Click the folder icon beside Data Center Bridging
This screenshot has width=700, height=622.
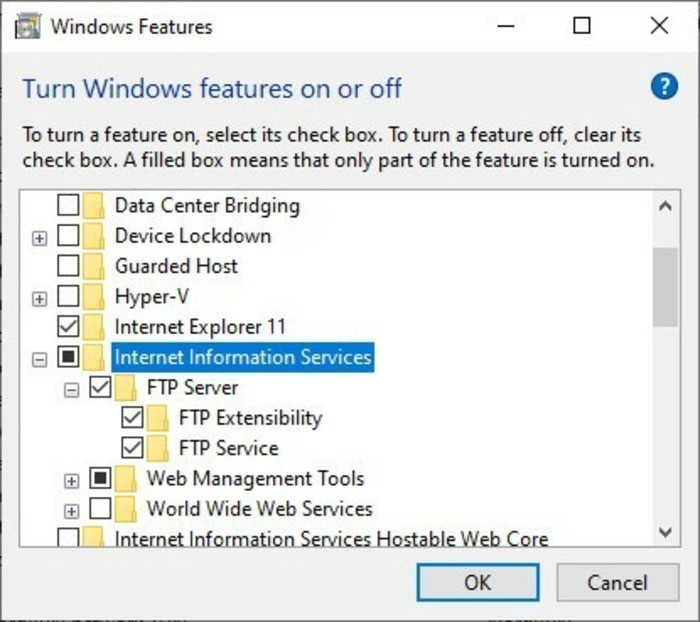pyautogui.click(x=94, y=206)
